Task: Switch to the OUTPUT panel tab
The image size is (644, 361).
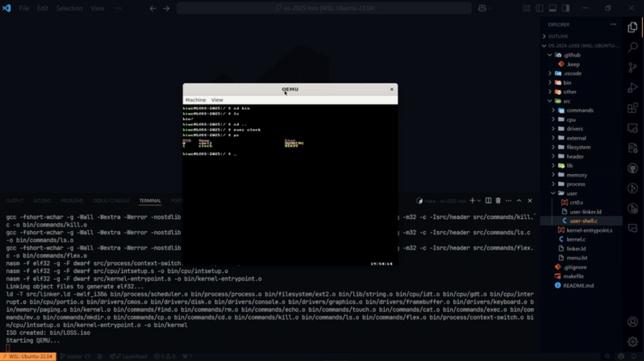Action: (x=15, y=201)
